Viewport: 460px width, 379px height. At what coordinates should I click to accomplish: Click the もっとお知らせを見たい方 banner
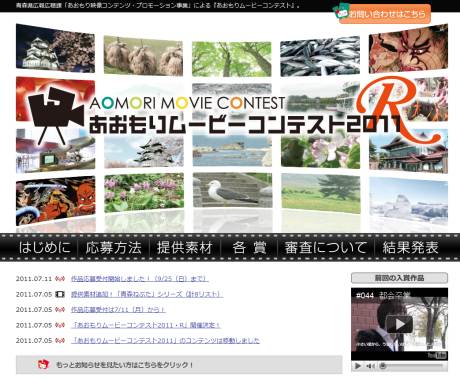[x=179, y=365]
